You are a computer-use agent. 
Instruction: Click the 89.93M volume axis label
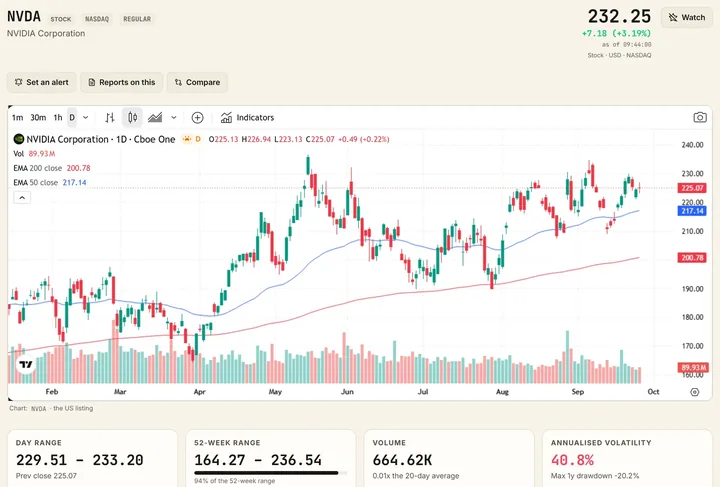[692, 367]
